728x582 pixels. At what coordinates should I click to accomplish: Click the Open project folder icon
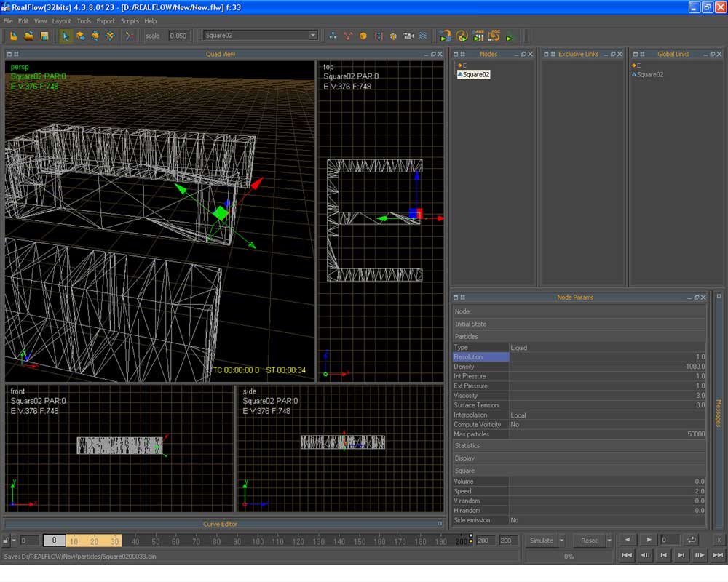(x=29, y=36)
